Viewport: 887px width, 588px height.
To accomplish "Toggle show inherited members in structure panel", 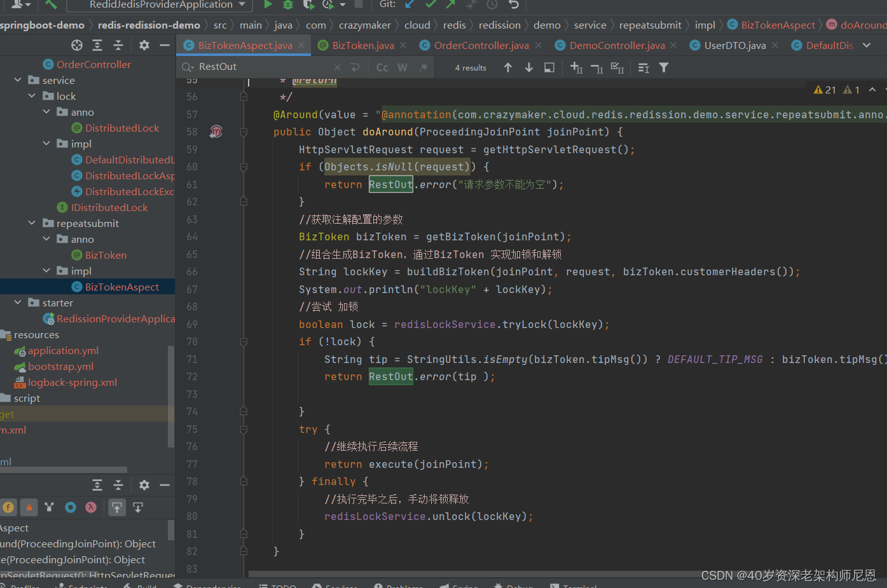I will [x=50, y=507].
